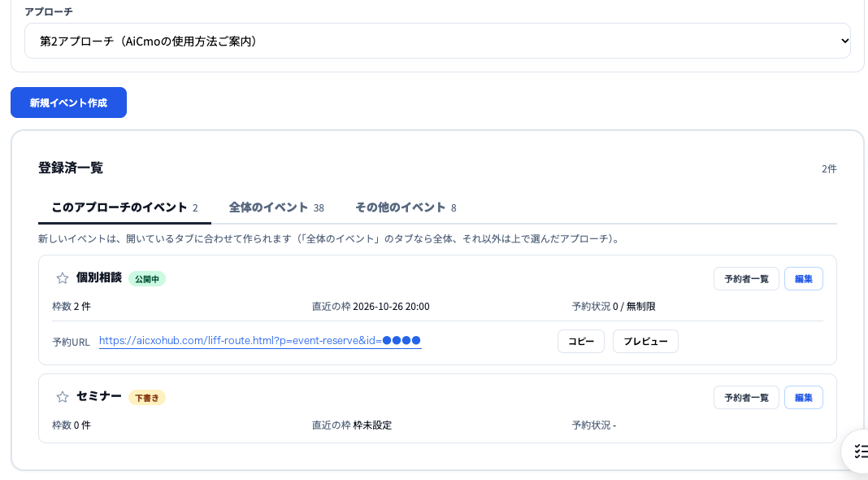Edit the 個別相談 event
Viewport: 868px width, 480px height.
[x=803, y=279]
